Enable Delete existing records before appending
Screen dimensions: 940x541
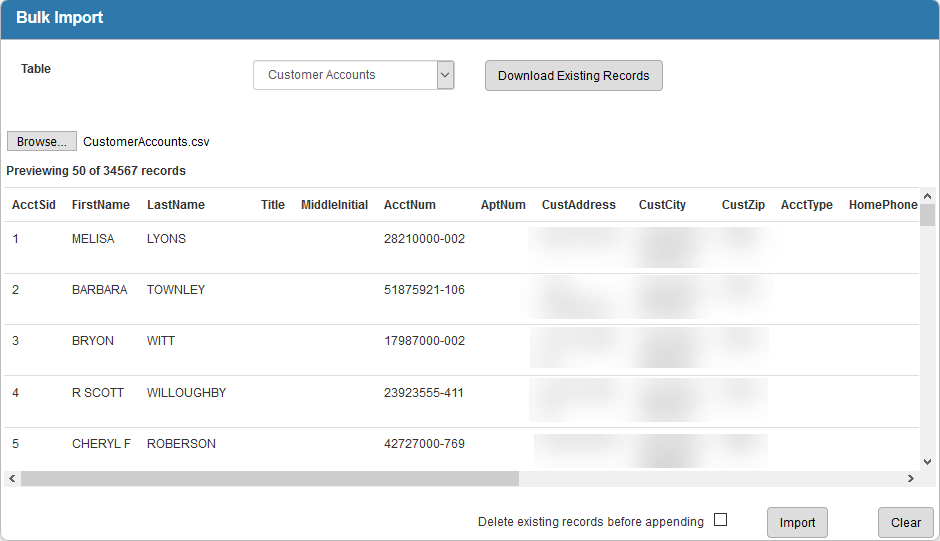point(720,520)
